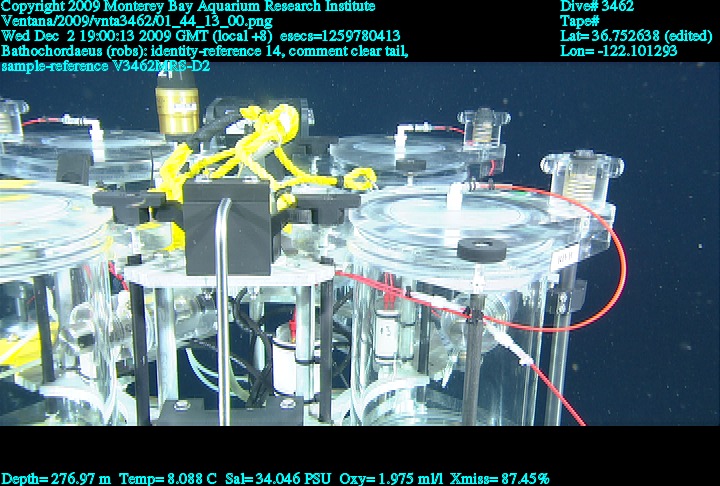Click the copyright Monterey Bay Aquarium text

188,7
